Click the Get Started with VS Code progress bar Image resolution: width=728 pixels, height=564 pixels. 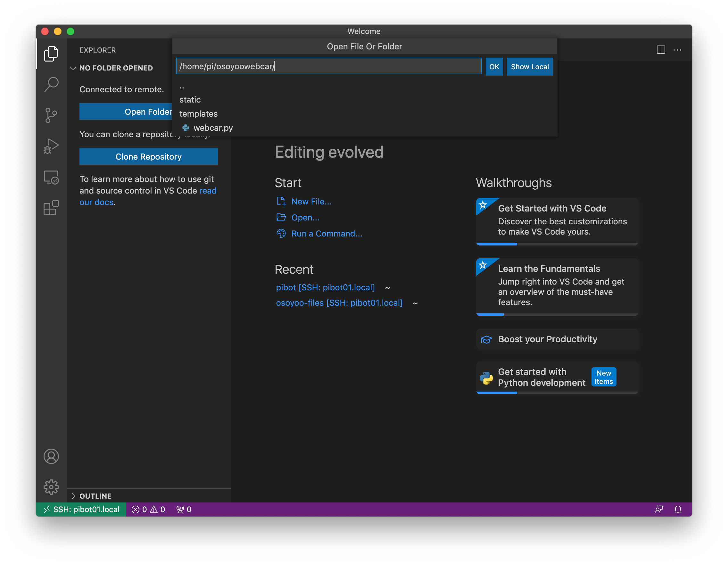tap(557, 244)
